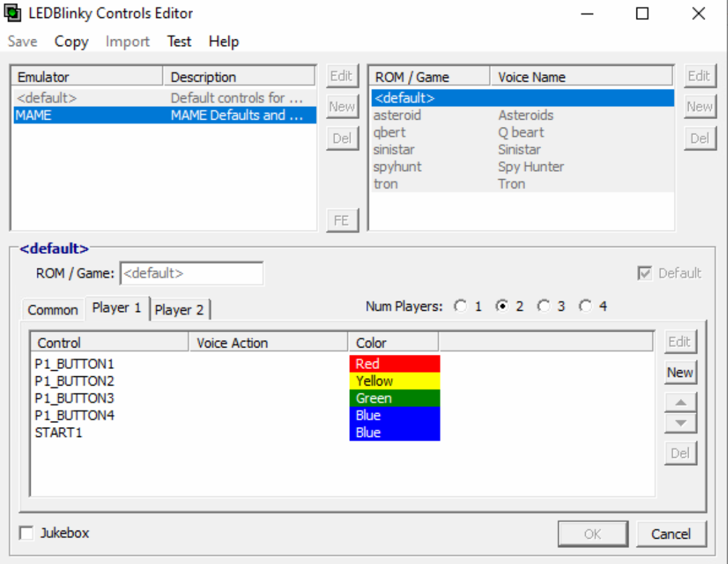Select the qbert ROM row
The height and width of the screenshot is (564, 728).
point(523,132)
